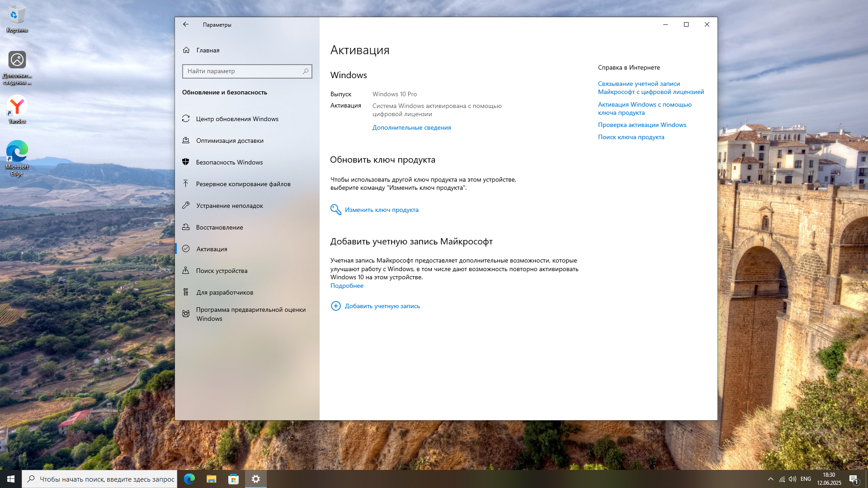Open the Yandex desktop shortcut
This screenshot has height=488, width=868.
[17, 109]
